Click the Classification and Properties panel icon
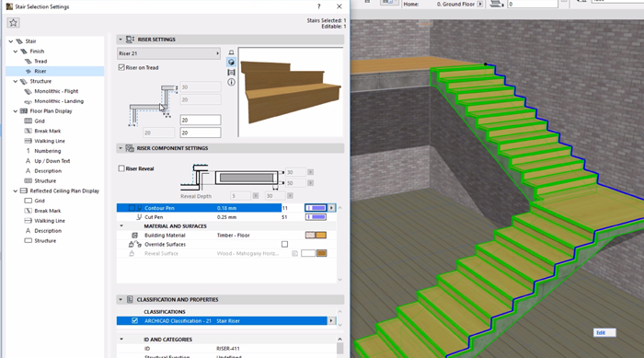 click(130, 300)
